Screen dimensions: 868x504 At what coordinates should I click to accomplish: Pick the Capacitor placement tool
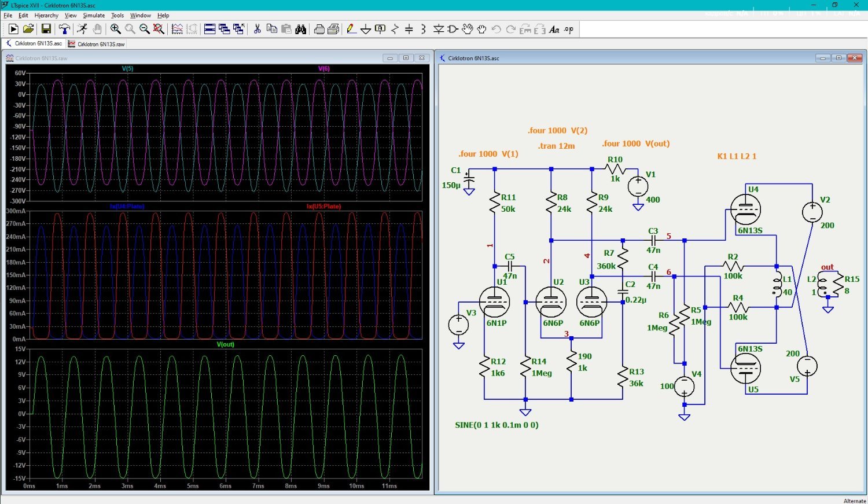409,30
